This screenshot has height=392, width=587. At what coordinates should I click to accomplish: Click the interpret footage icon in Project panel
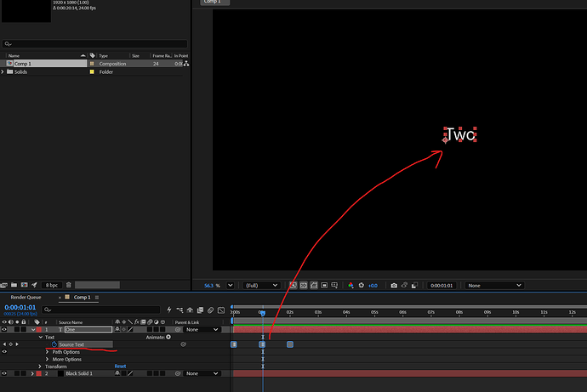pyautogui.click(x=3, y=285)
